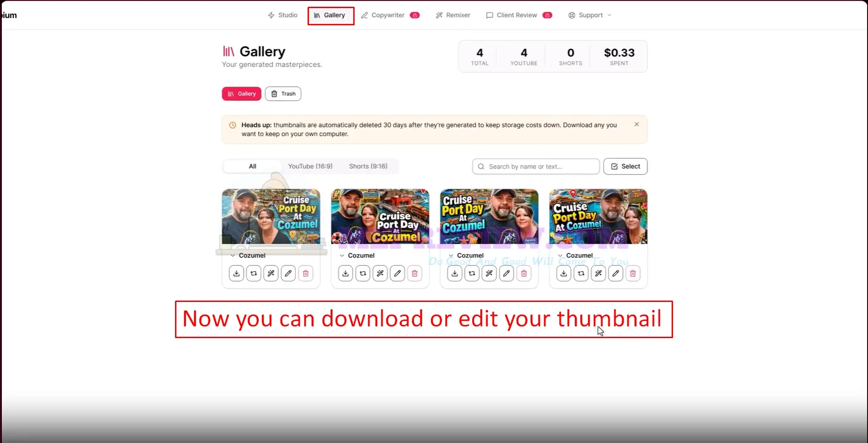The image size is (868, 443).
Task: Edit the fourth Cozumel thumbnail
Action: click(616, 273)
